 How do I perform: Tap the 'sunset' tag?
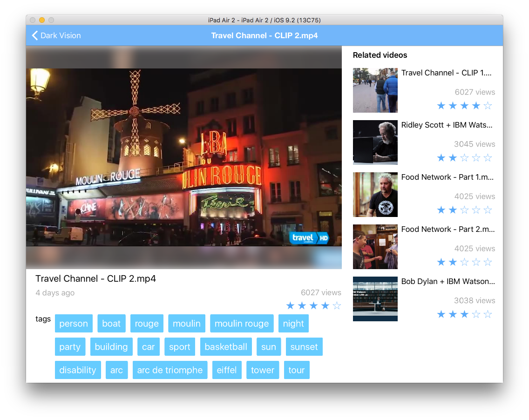(304, 347)
